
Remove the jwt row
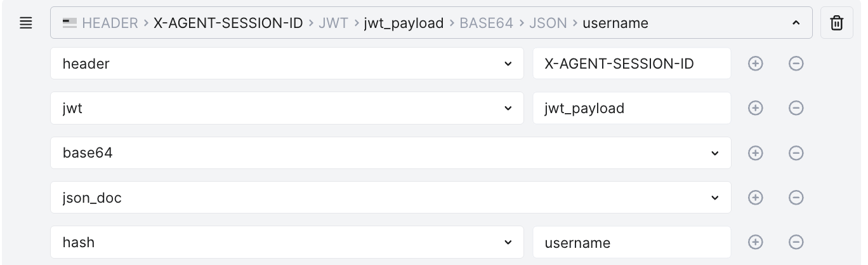[x=796, y=108]
